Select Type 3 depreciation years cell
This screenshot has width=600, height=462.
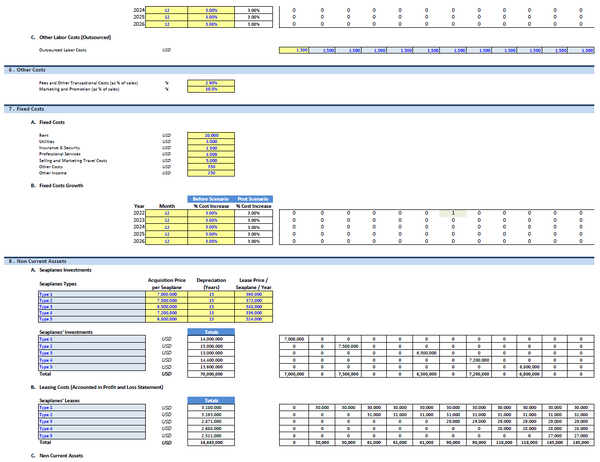[x=211, y=307]
